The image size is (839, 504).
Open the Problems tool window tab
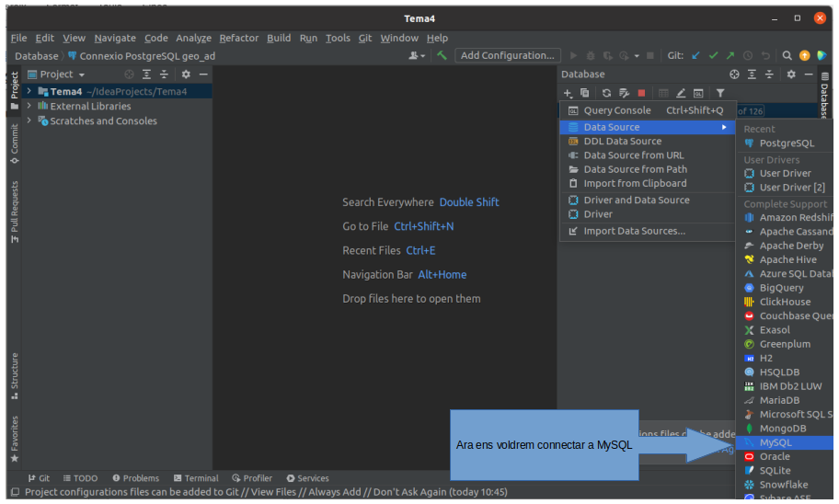tap(136, 478)
